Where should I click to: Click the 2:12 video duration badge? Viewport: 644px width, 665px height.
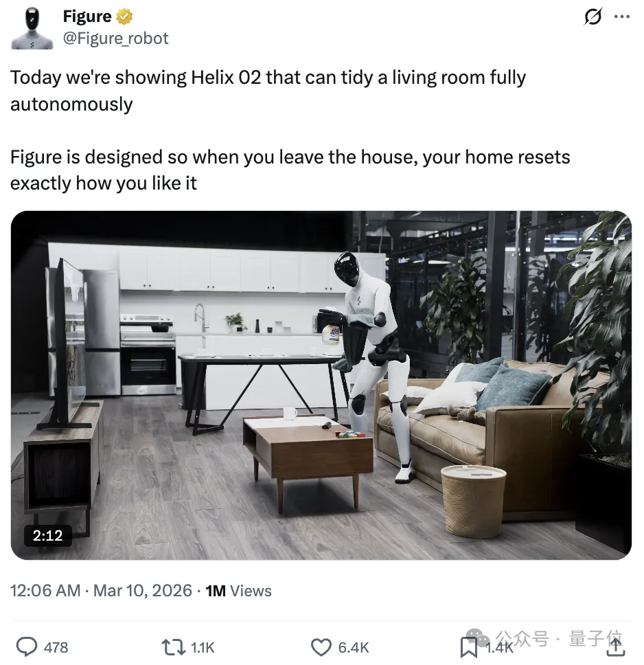click(48, 535)
